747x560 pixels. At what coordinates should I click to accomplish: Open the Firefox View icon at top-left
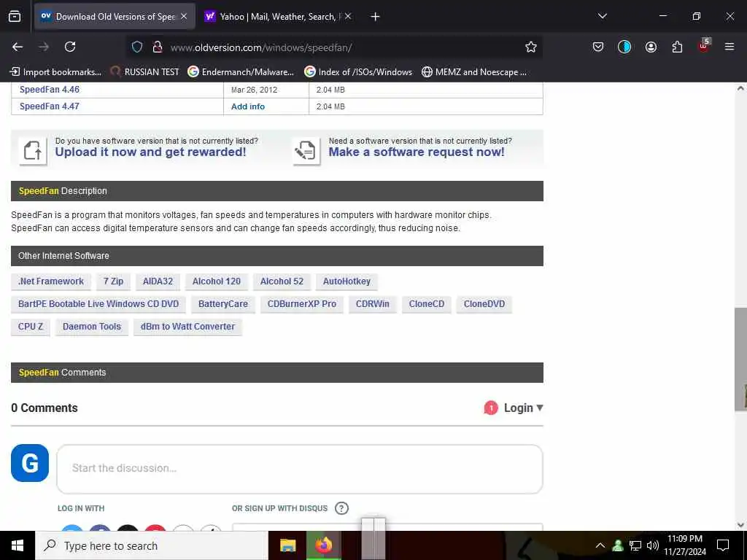(15, 17)
